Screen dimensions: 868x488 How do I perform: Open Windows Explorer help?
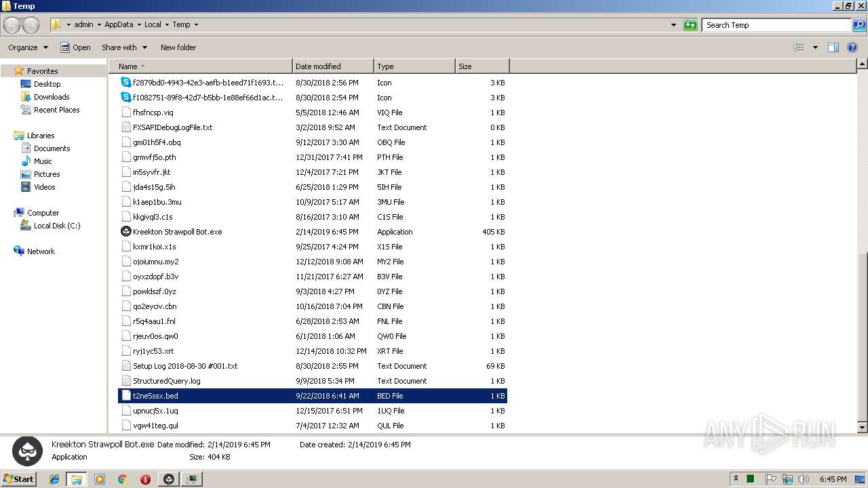(x=854, y=47)
